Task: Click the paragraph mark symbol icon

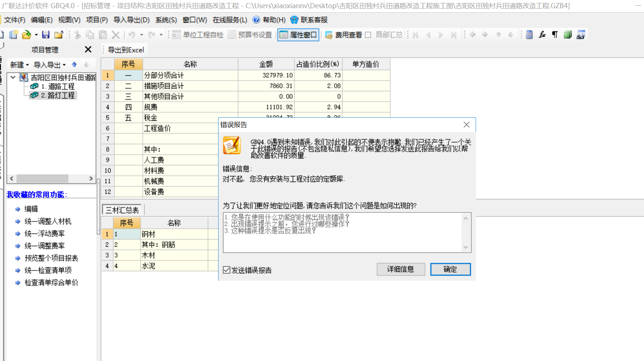Action: point(555,35)
